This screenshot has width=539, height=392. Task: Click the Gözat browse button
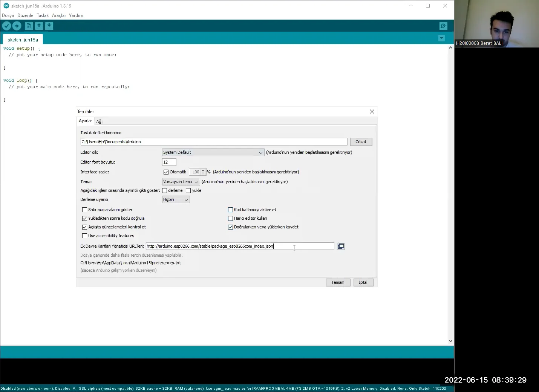coord(361,142)
